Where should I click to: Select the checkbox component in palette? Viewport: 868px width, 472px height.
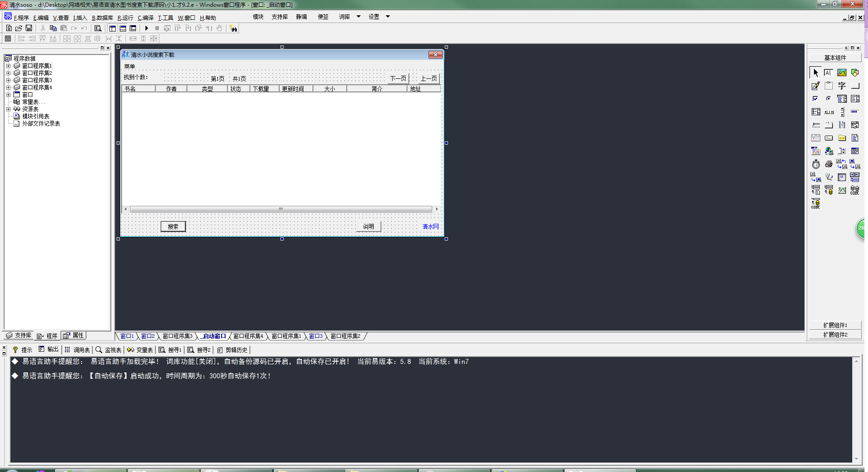tap(815, 99)
